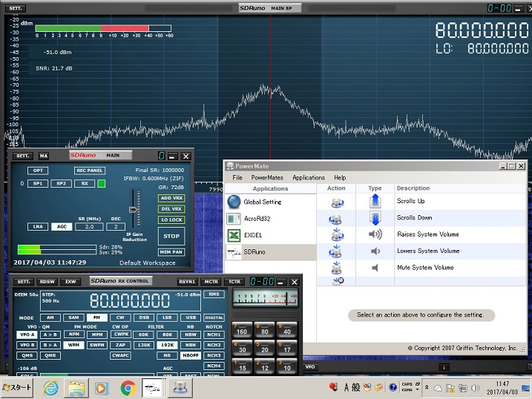Image resolution: width=532 pixels, height=399 pixels.
Task: Click the blue up-arrow Scrolls Up type icon
Action: (375, 201)
